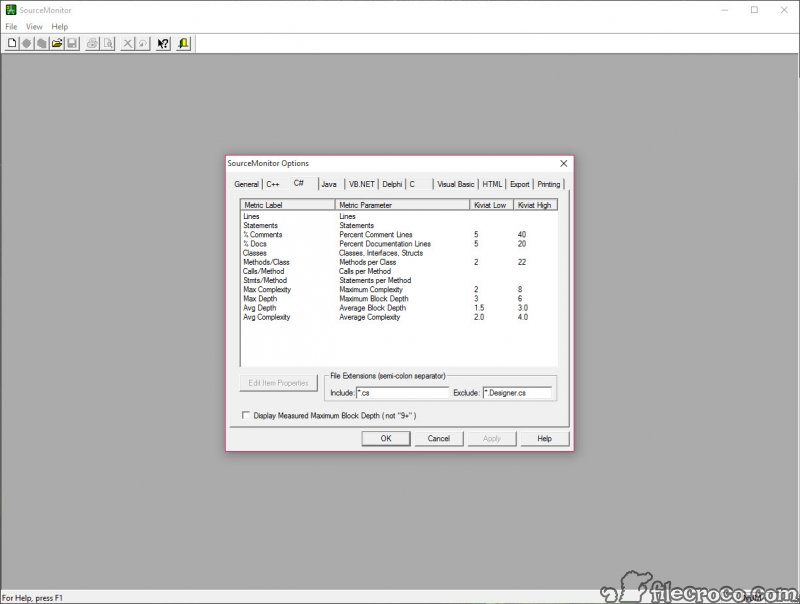Open the Export tab
The width and height of the screenshot is (800, 604).
(520, 184)
